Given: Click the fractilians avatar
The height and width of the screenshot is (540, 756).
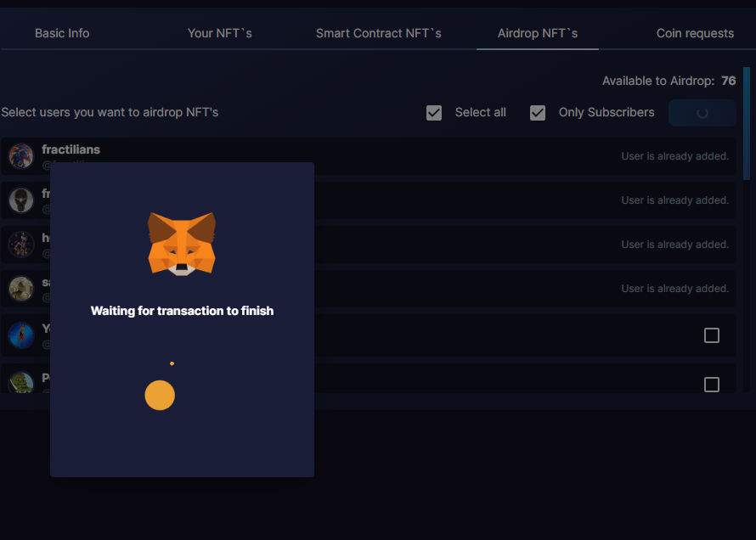Looking at the screenshot, I should (x=21, y=156).
